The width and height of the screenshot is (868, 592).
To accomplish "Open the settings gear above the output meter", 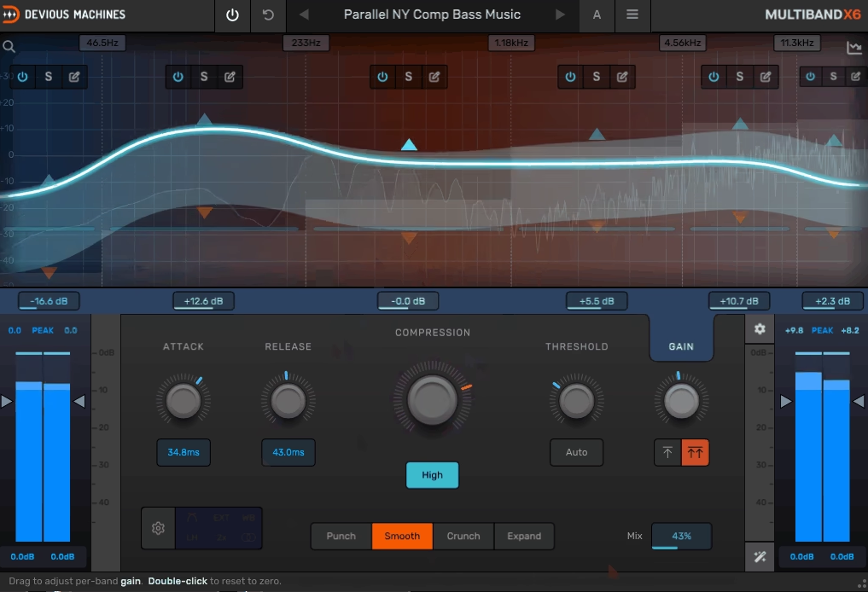I will [760, 328].
